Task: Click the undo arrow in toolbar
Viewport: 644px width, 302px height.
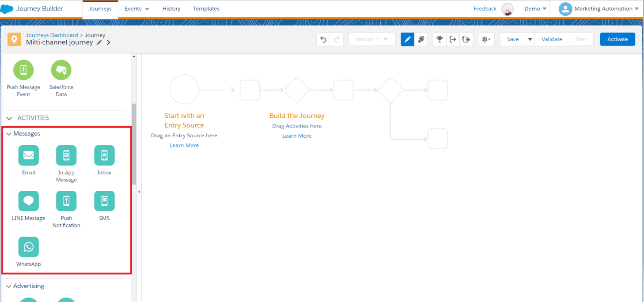Action: pyautogui.click(x=323, y=39)
